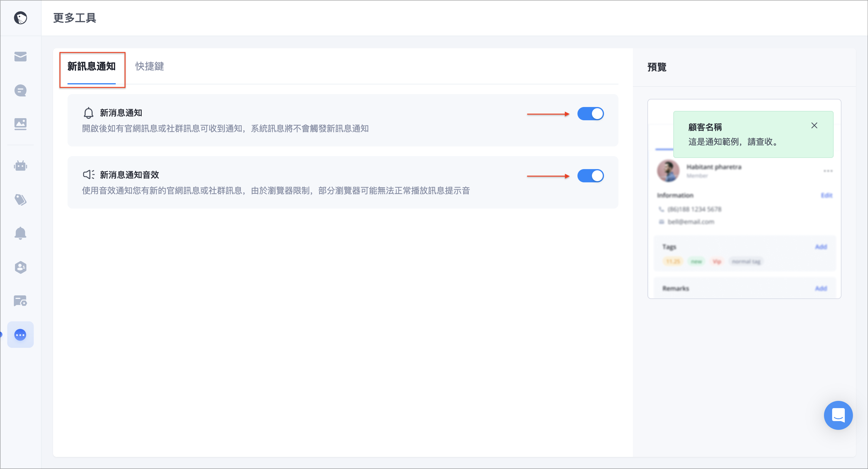Click the Habitant pharetra name in preview
The width and height of the screenshot is (868, 469).
pyautogui.click(x=714, y=167)
